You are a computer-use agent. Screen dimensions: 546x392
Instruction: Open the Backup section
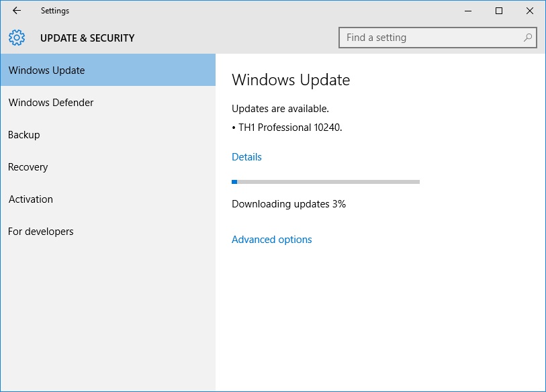point(108,135)
